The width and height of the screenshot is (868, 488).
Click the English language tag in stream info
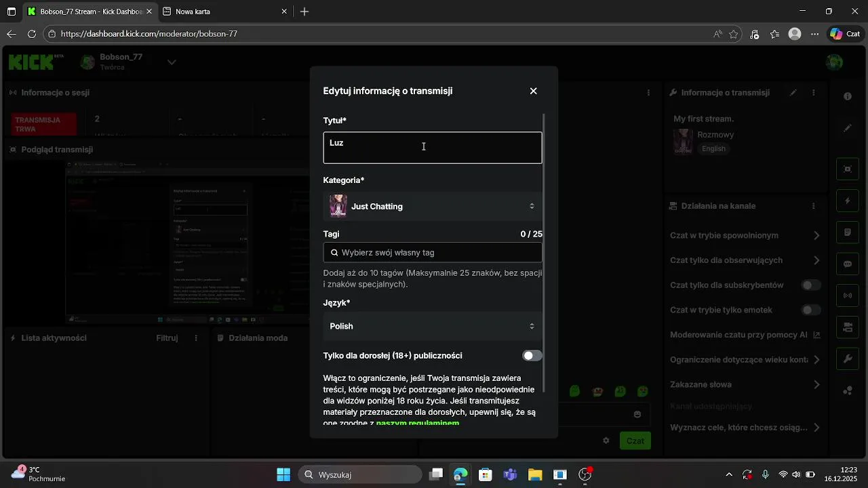(x=714, y=148)
